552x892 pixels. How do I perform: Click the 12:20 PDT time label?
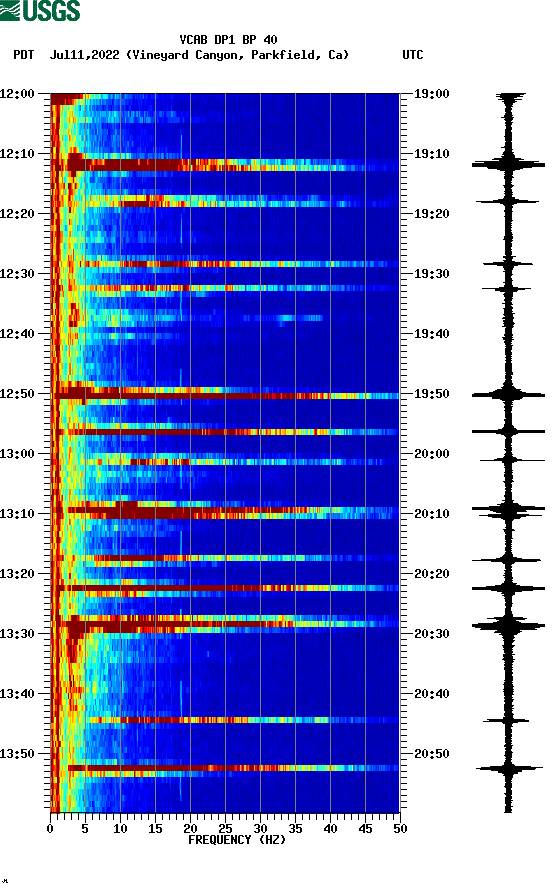[x=17, y=214]
